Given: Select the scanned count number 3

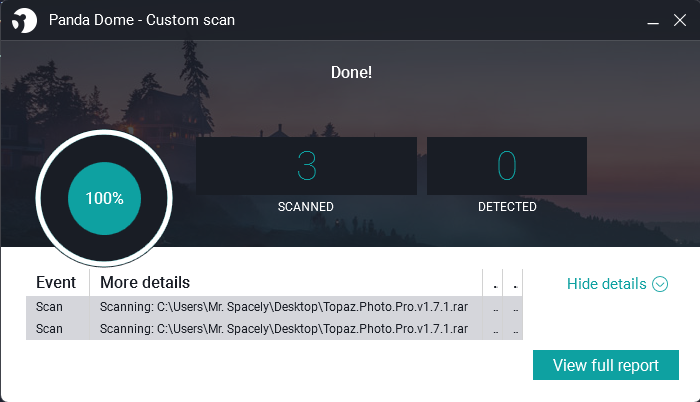Looking at the screenshot, I should point(307,166).
